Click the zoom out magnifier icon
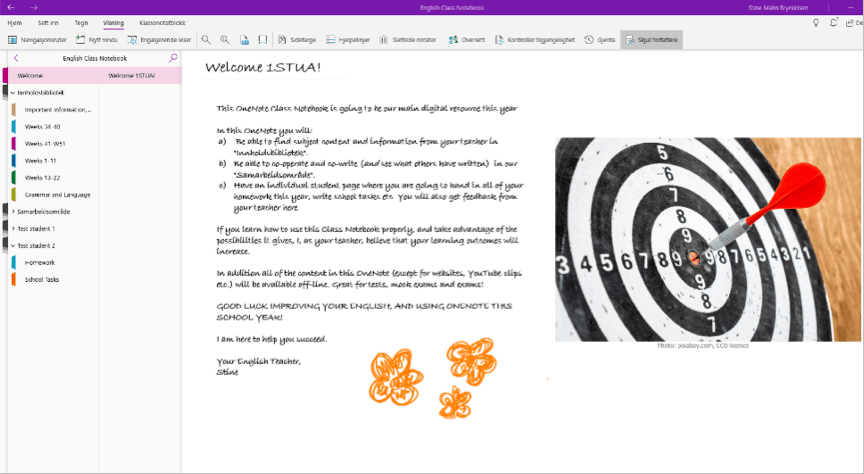Viewport: 864px width, 474px height. coord(206,40)
